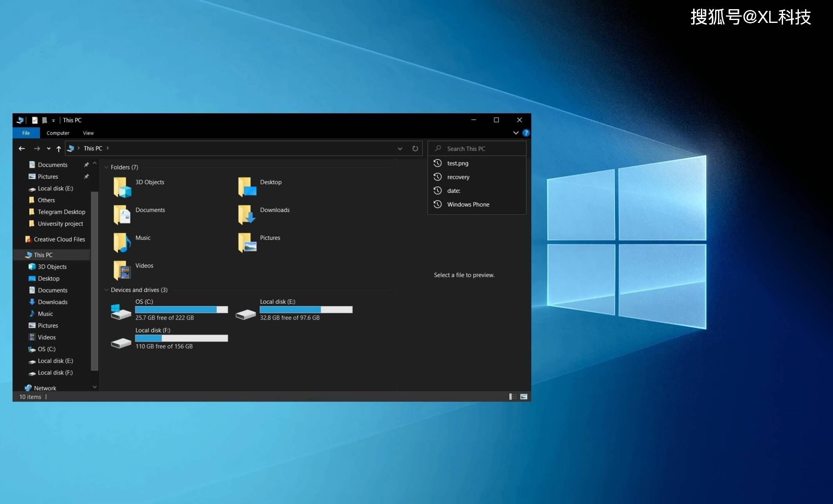Select Downloads in navigation pane
Image resolution: width=833 pixels, height=504 pixels.
pos(52,302)
